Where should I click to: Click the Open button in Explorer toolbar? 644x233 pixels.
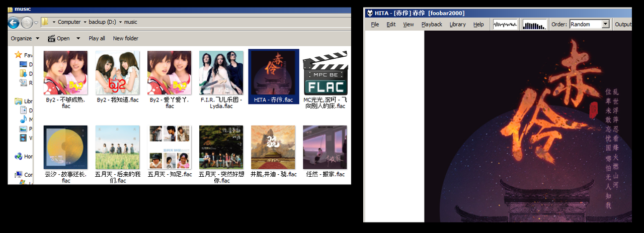(x=59, y=38)
